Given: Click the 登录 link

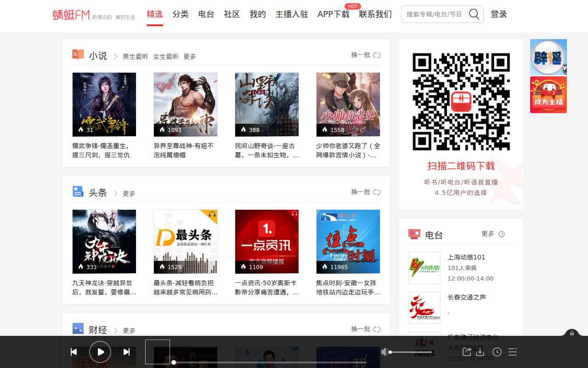Looking at the screenshot, I should tap(500, 14).
